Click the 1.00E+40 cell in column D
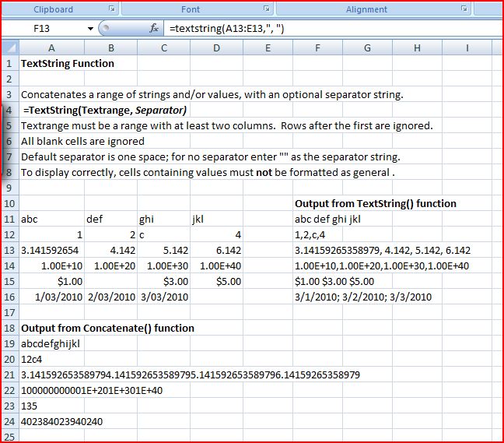504x443 pixels. click(215, 265)
